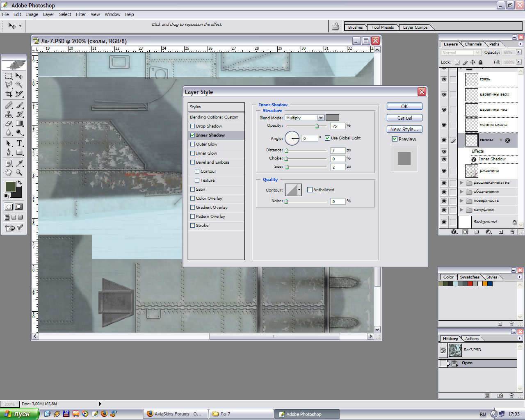The image size is (525, 420).
Task: Click the New Style... button
Action: click(x=404, y=129)
